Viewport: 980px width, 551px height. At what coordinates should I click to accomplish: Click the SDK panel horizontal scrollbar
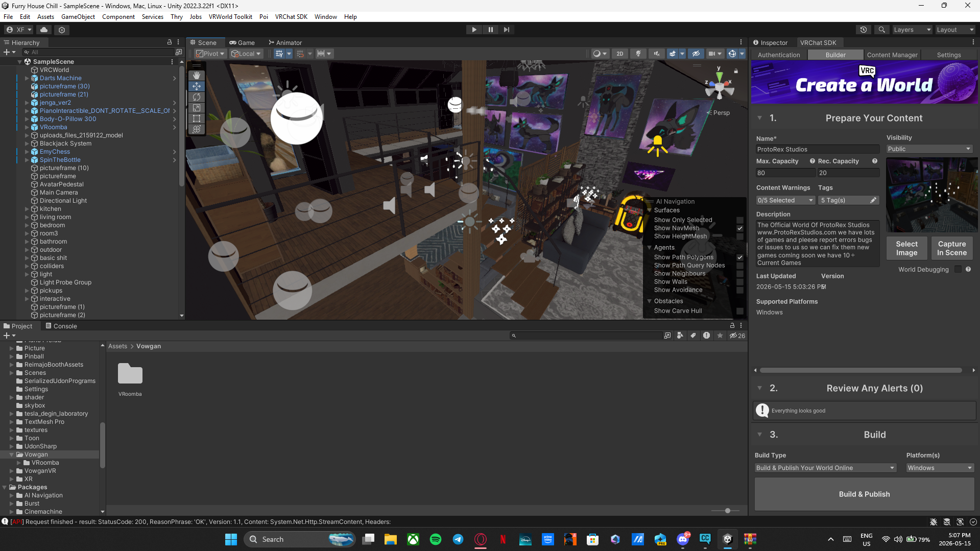(x=861, y=370)
